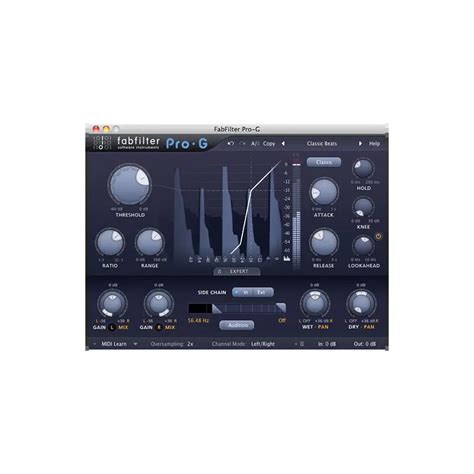Click MIX label beside R button
474x474 pixels.
click(x=170, y=327)
